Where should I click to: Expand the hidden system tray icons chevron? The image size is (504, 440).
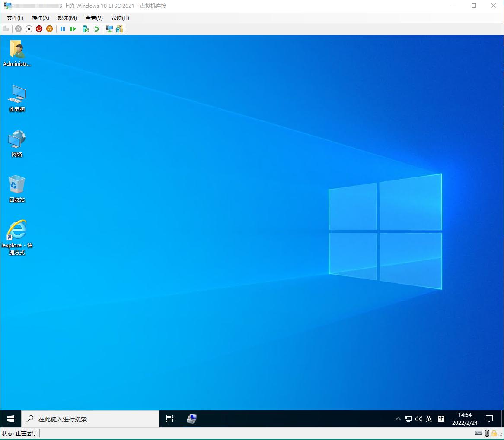tap(398, 419)
